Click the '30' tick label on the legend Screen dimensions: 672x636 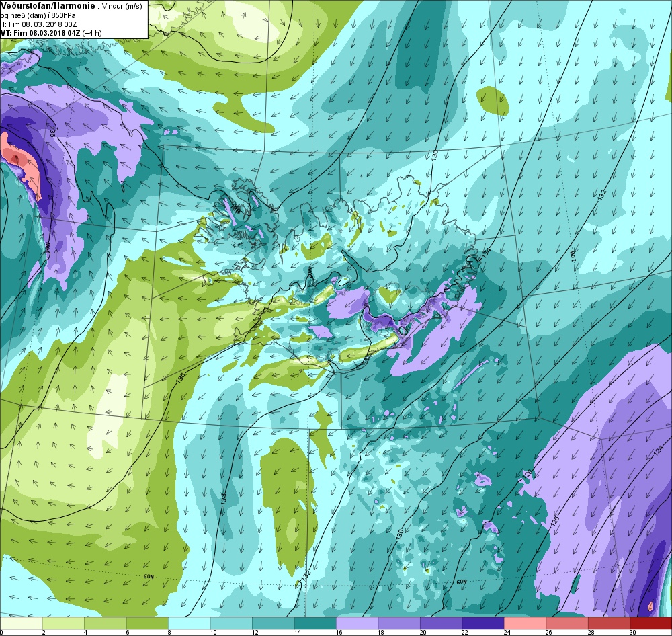coord(632,632)
